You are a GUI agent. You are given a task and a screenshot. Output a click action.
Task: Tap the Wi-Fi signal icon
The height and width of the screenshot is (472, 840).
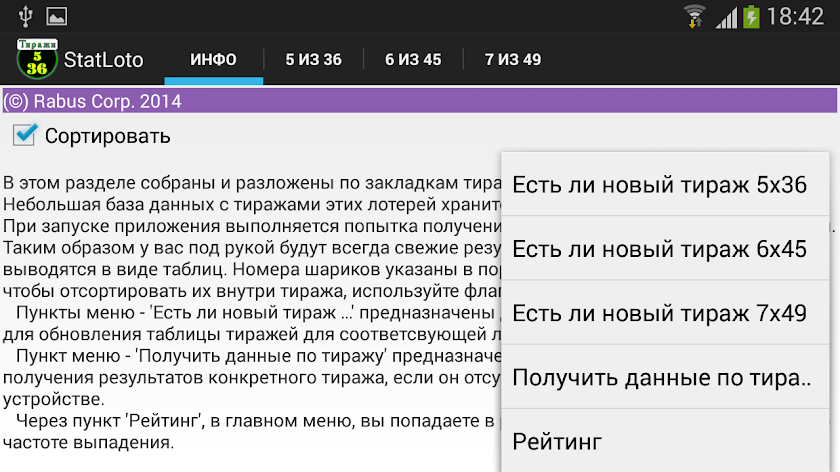695,16
